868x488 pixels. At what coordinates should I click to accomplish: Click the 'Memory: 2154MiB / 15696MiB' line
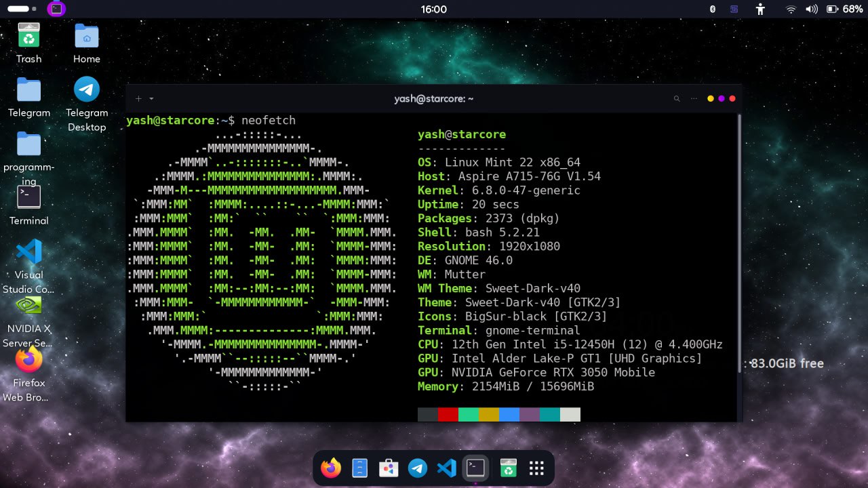click(x=506, y=386)
